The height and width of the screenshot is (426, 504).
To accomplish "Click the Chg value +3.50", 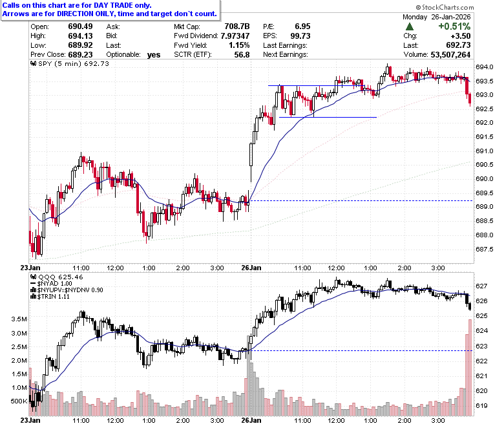I will point(461,36).
